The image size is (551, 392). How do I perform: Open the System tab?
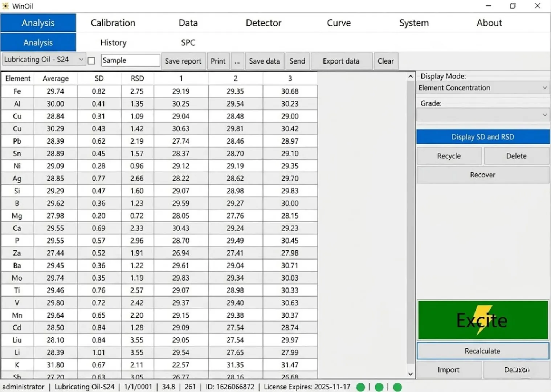pyautogui.click(x=414, y=23)
